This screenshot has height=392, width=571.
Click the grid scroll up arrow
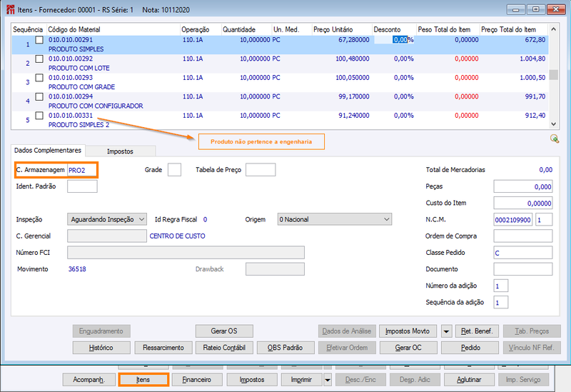[x=554, y=29]
